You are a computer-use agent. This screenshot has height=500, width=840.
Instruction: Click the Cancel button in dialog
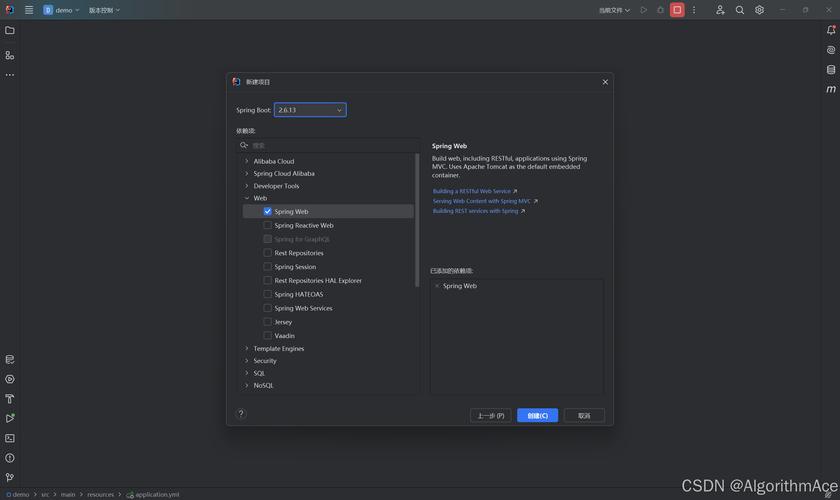pyautogui.click(x=584, y=415)
